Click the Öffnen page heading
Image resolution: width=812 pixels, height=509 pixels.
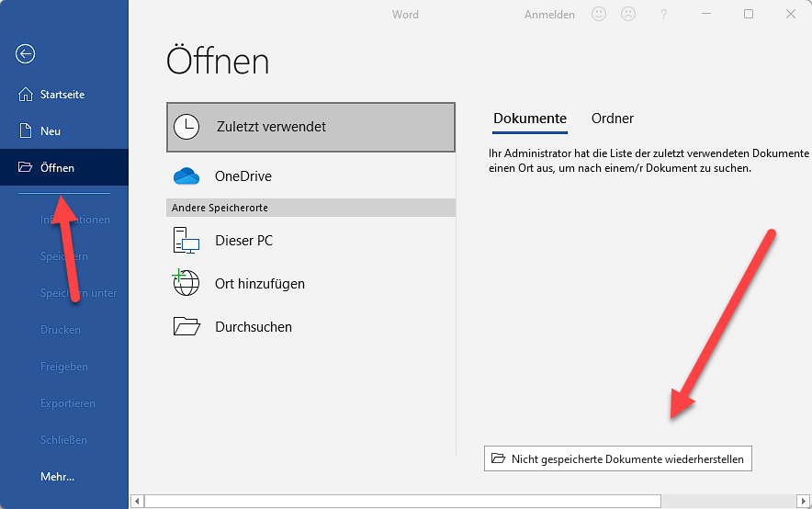point(218,62)
